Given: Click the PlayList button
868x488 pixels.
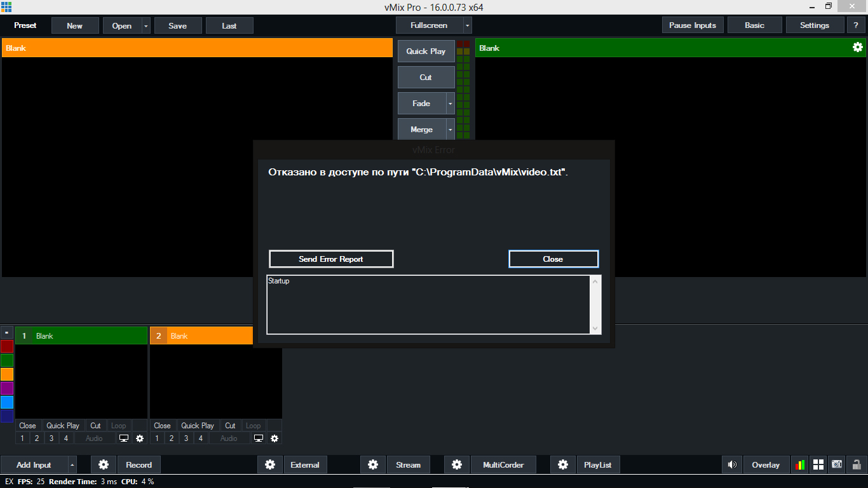Looking at the screenshot, I should click(598, 464).
